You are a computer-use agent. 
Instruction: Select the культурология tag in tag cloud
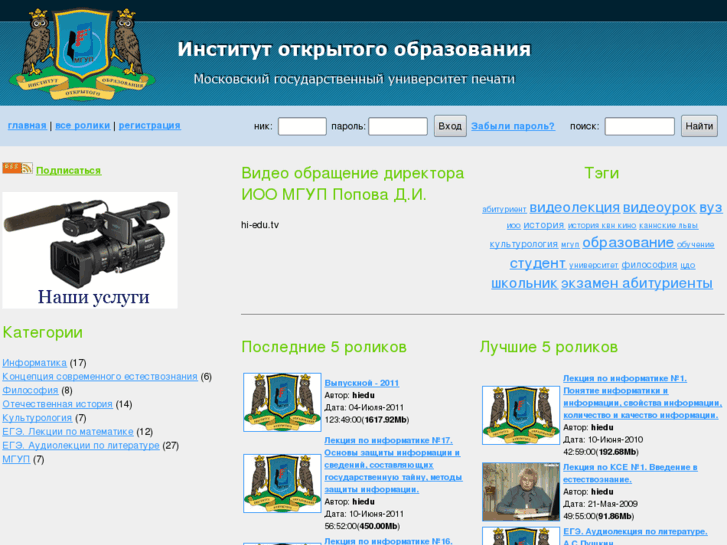click(523, 244)
